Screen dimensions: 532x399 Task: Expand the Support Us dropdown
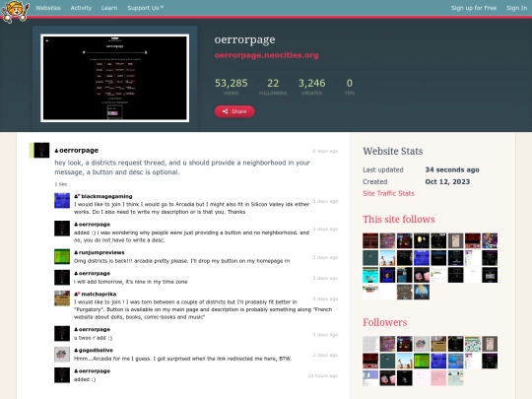click(145, 8)
